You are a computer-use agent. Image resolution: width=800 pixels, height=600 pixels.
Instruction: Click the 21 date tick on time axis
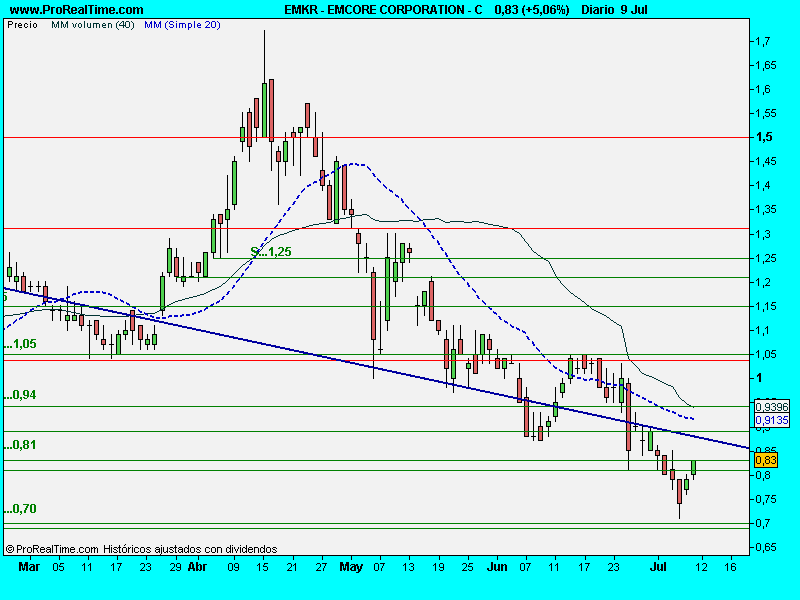pos(291,567)
